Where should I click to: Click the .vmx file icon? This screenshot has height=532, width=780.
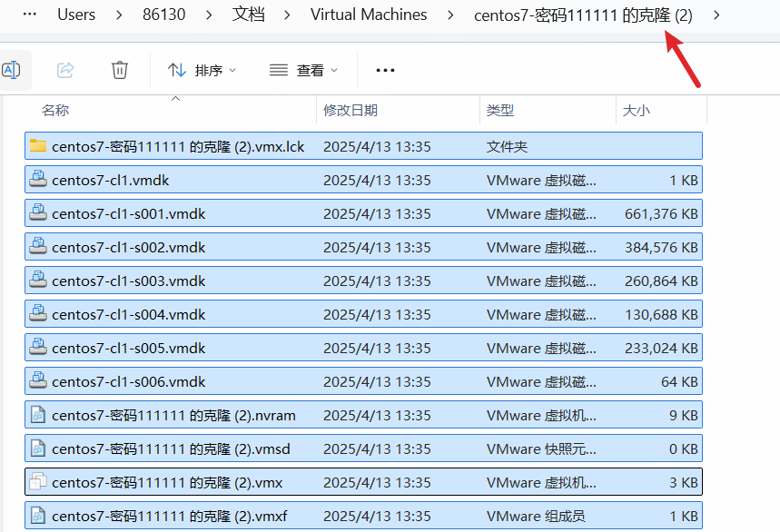(38, 481)
